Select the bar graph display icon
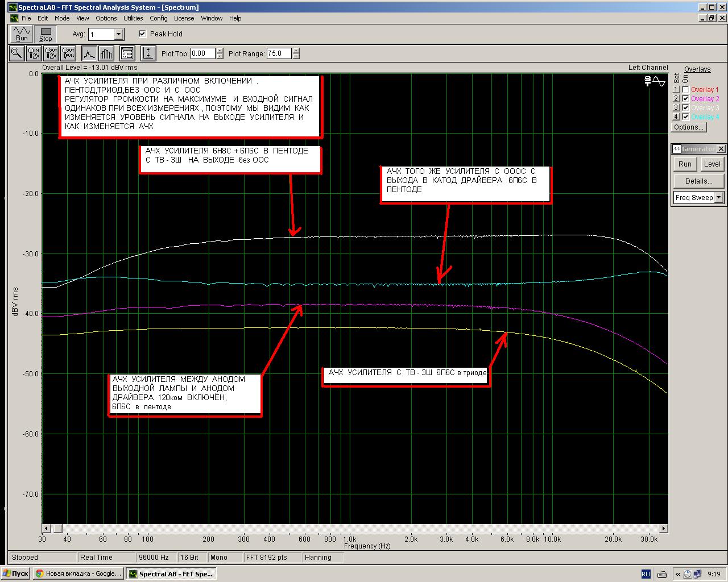 coord(106,53)
